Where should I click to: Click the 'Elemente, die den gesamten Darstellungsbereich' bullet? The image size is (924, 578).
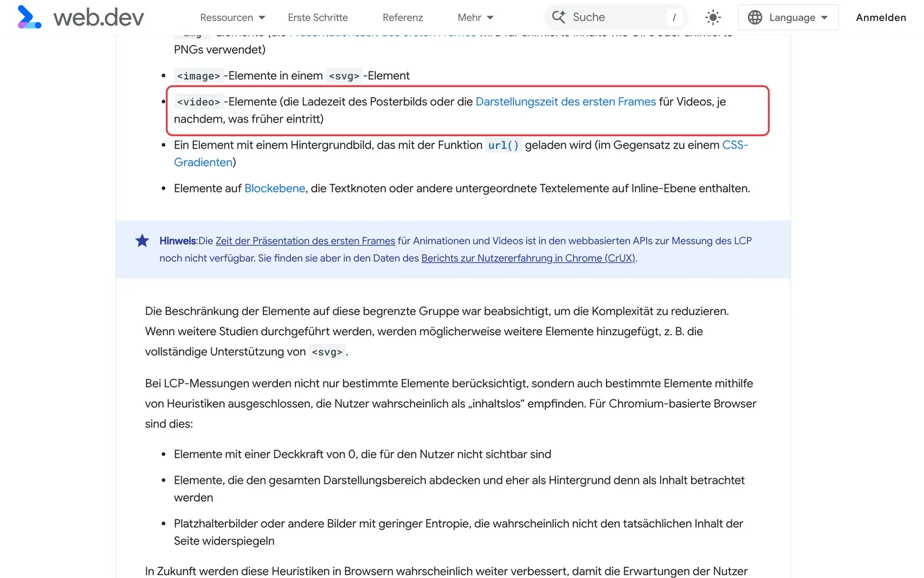coord(459,489)
